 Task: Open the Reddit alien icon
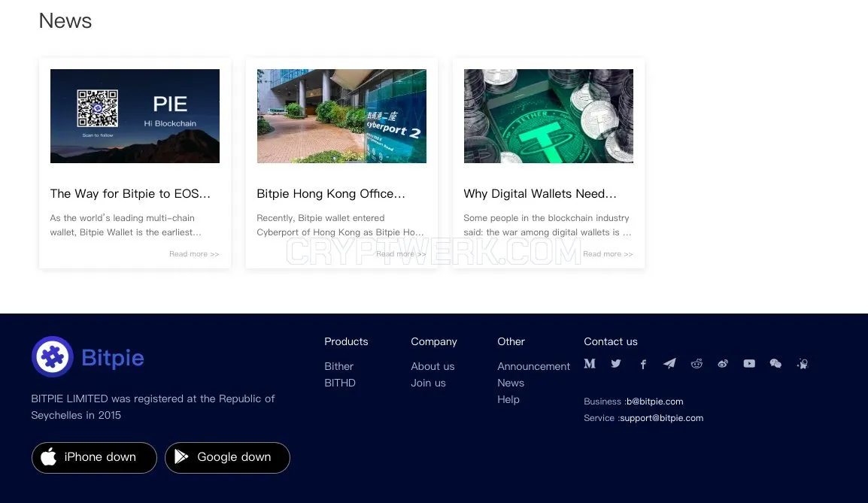[697, 364]
